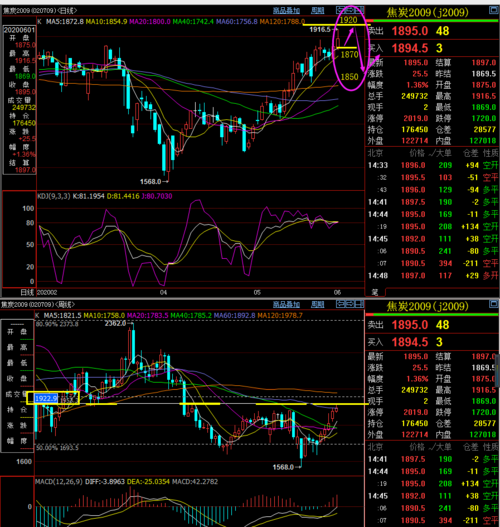This screenshot has height=527, width=500.
Task: Click the KDJ(9,3,3) indicator label
Action: pyautogui.click(x=54, y=196)
